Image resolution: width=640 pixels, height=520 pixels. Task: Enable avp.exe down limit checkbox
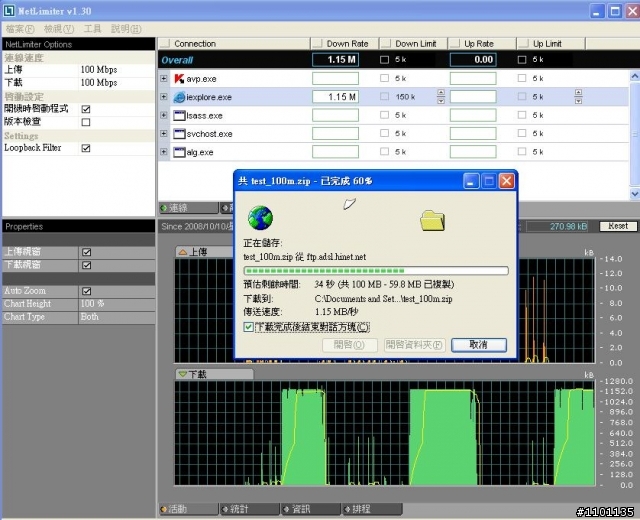point(384,78)
